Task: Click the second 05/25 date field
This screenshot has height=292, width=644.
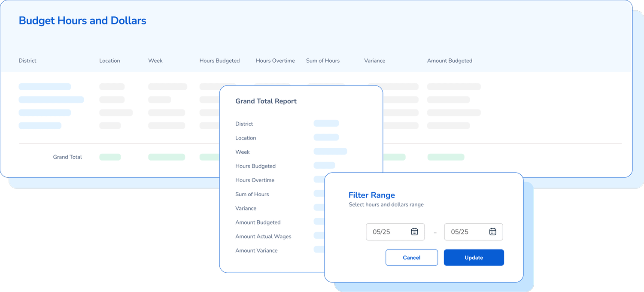Action: point(465,232)
